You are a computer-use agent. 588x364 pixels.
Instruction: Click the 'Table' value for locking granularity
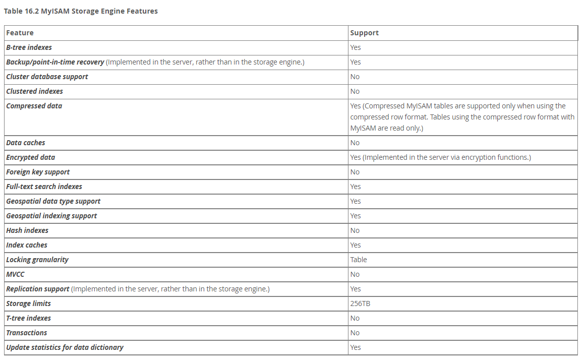click(x=359, y=260)
